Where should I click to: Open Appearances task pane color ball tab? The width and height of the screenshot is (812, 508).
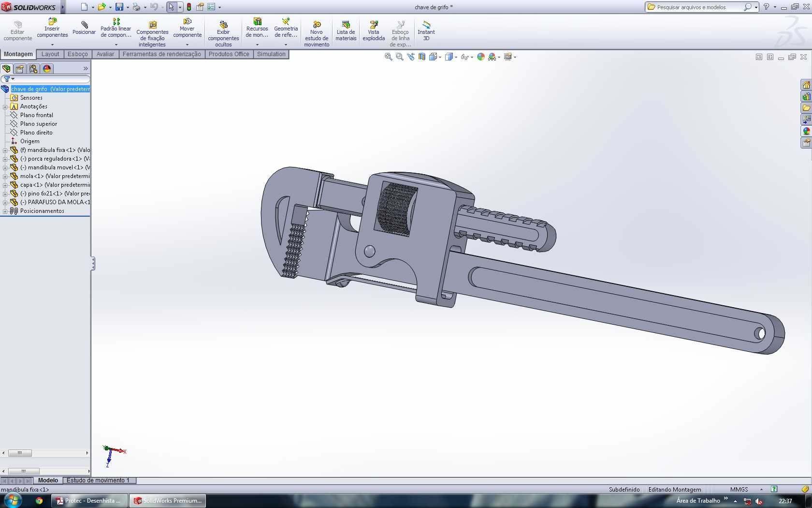(806, 131)
